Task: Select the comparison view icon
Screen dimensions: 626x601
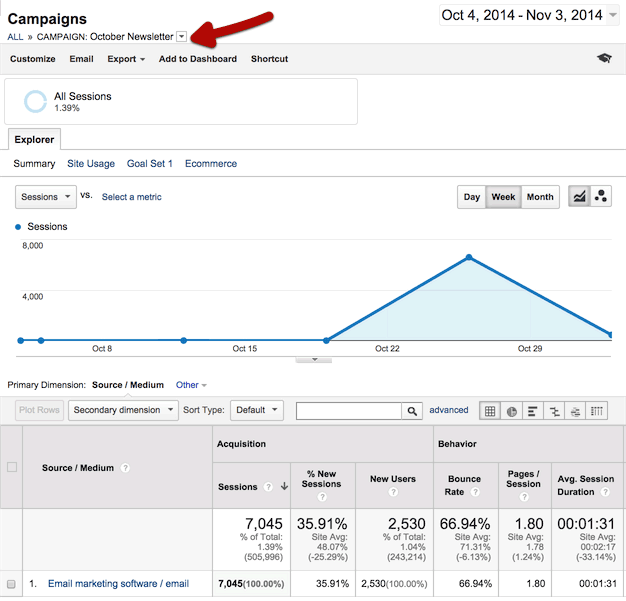Action: pos(554,410)
